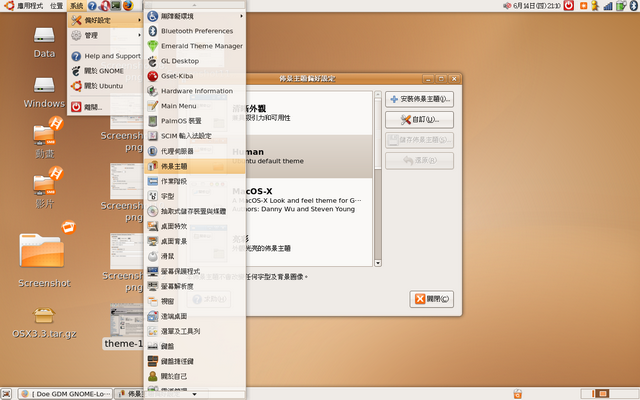Switch to Doe GDM GNOME-Lo taskbar window
The width and height of the screenshot is (640, 400).
65,394
